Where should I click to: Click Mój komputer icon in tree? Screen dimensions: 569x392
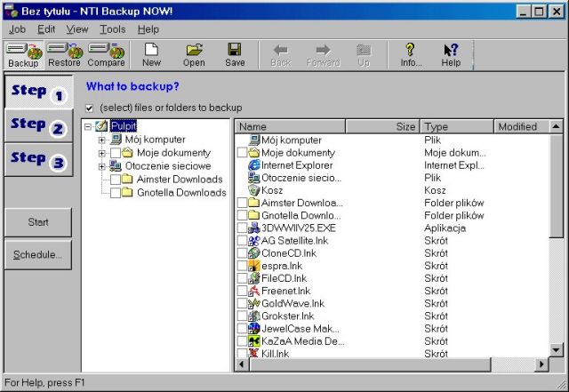pyautogui.click(x=116, y=139)
